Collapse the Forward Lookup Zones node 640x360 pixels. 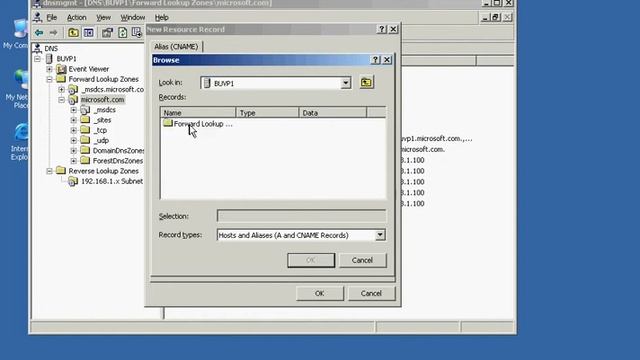click(x=50, y=79)
